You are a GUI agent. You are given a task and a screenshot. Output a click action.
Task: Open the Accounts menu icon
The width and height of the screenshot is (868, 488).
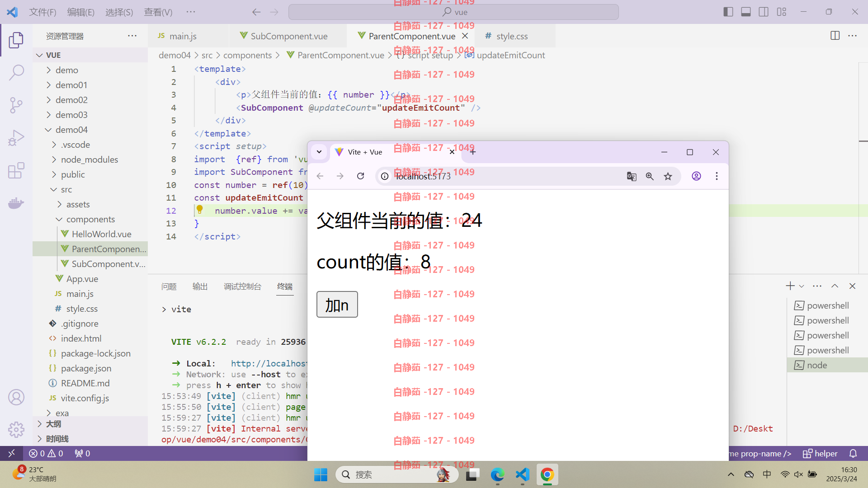click(x=16, y=397)
